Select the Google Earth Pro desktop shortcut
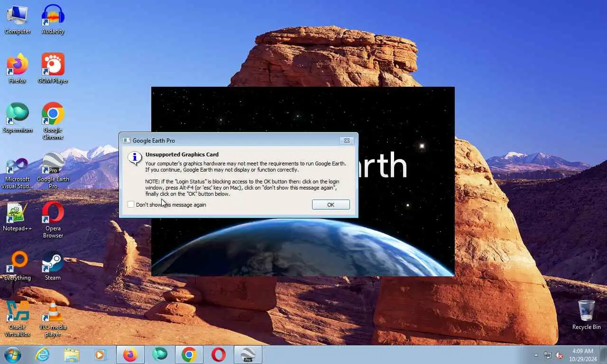This screenshot has width=607, height=364. pyautogui.click(x=53, y=171)
